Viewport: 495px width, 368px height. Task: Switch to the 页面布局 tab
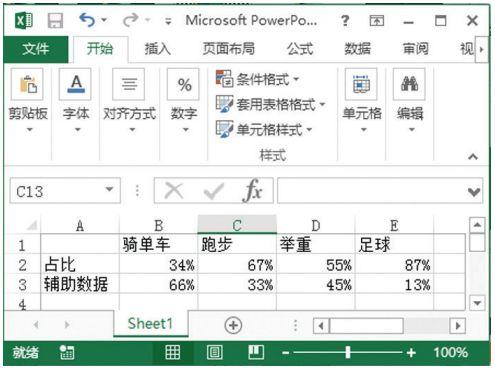tap(229, 49)
